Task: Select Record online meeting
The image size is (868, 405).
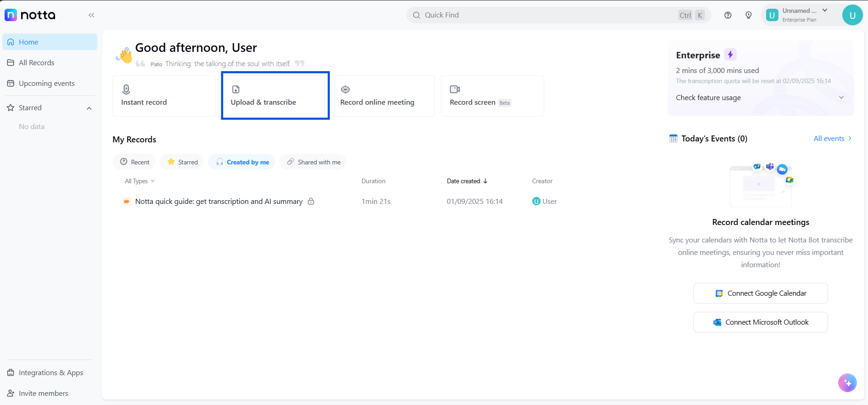Action: coord(383,96)
